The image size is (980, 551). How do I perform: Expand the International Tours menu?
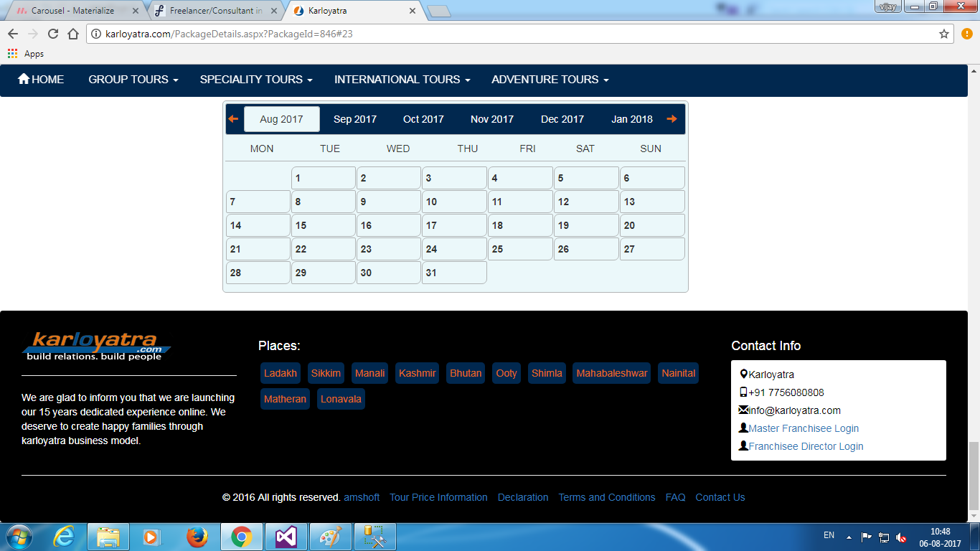pos(402,80)
